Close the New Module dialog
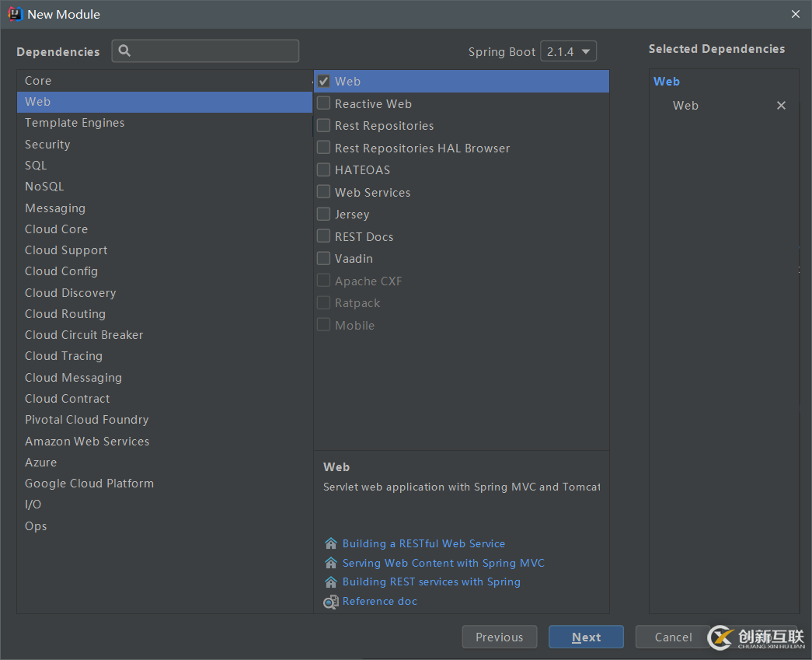This screenshot has height=660, width=812. coord(796,14)
